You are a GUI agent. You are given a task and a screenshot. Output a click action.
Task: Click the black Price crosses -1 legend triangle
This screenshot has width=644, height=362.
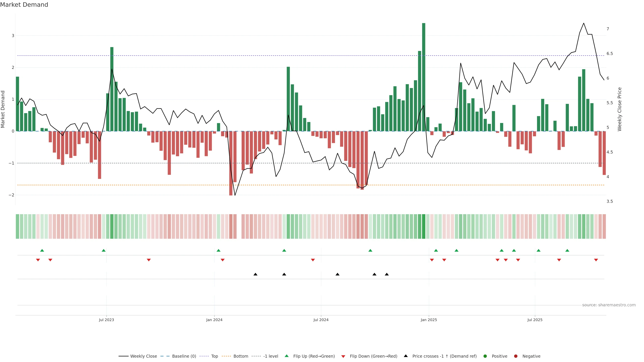pos(406,356)
